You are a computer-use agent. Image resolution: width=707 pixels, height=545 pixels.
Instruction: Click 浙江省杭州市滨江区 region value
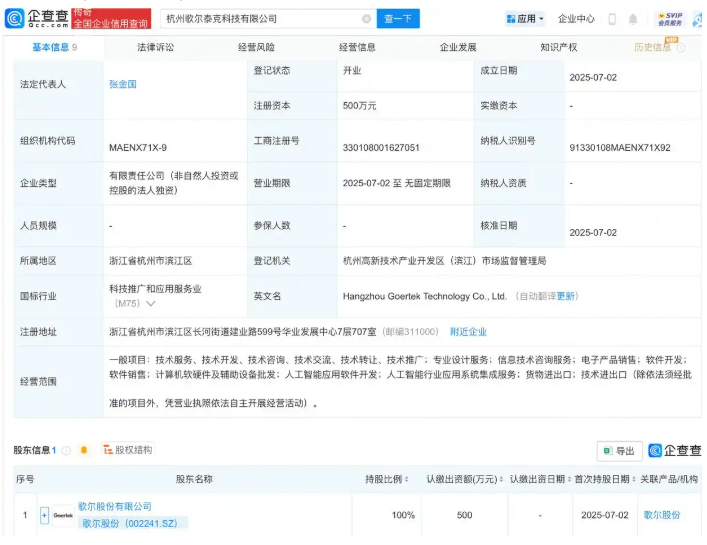[x=151, y=261]
